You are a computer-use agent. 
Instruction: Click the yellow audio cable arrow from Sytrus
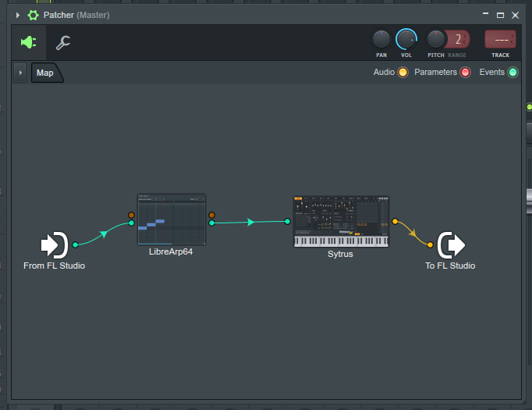coord(412,233)
